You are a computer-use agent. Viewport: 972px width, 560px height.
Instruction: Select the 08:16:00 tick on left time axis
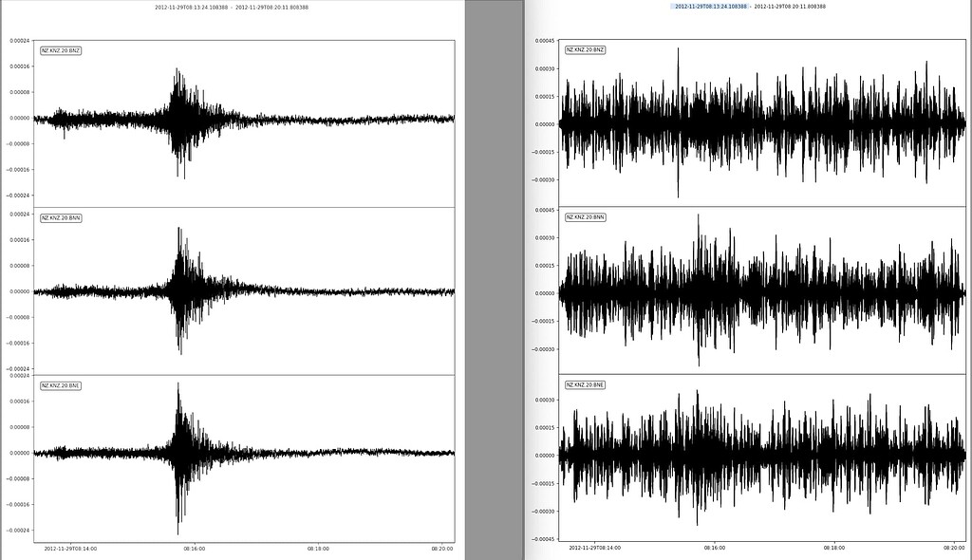click(196, 548)
